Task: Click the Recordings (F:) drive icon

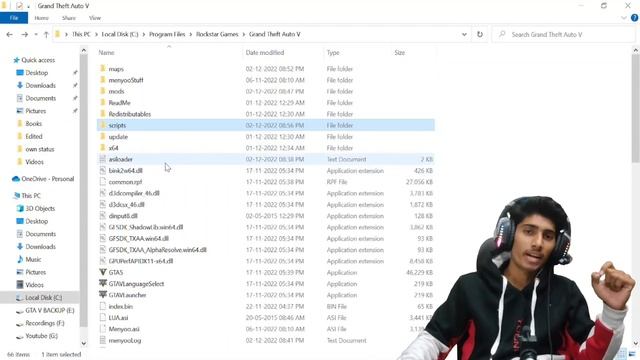Action: (x=19, y=323)
